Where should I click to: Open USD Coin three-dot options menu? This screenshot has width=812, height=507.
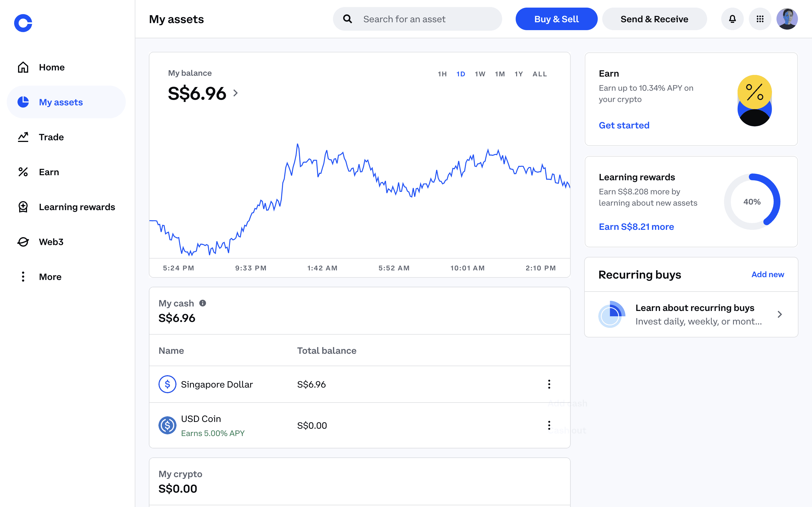[549, 425]
